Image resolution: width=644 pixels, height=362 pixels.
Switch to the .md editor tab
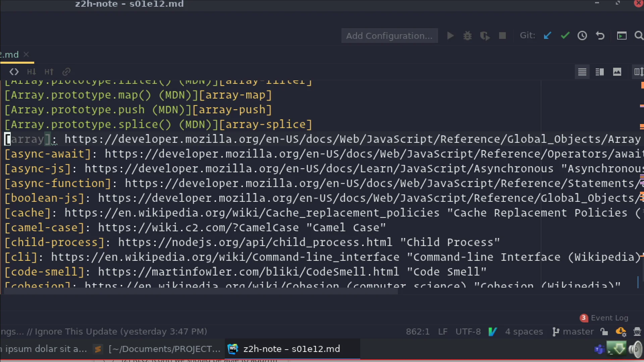point(10,54)
